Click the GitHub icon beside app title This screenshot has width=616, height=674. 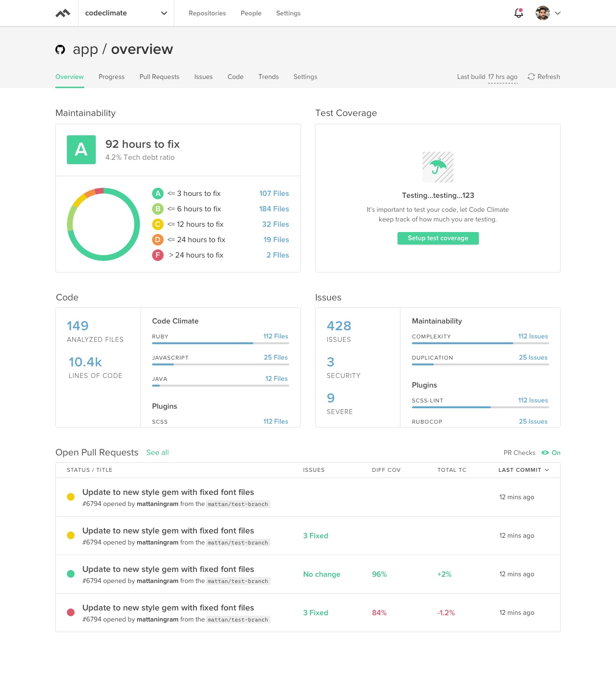60,50
